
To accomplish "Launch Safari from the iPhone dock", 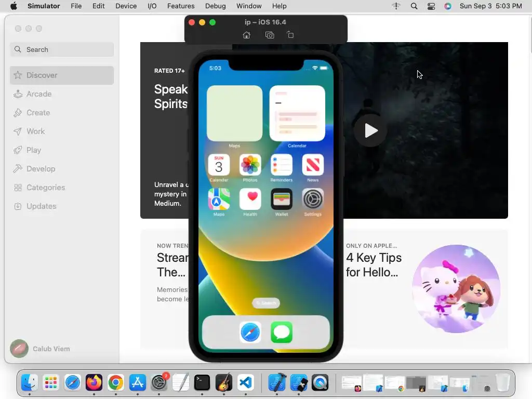I will click(x=250, y=332).
